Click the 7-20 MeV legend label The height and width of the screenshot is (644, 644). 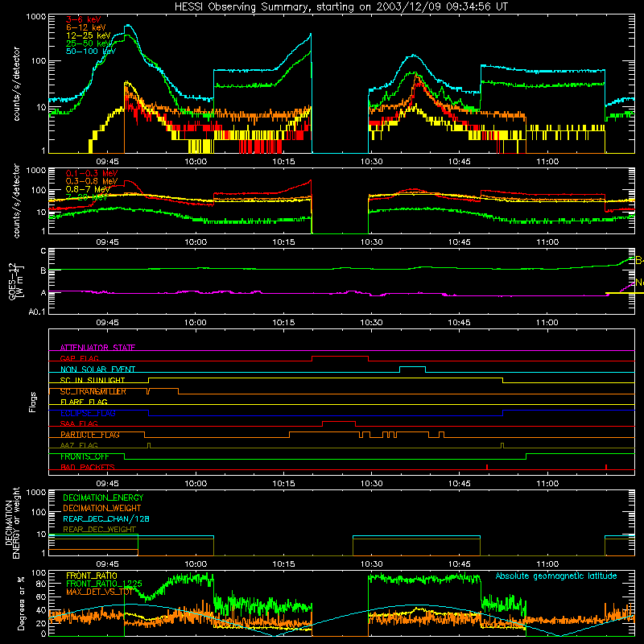tap(86, 197)
